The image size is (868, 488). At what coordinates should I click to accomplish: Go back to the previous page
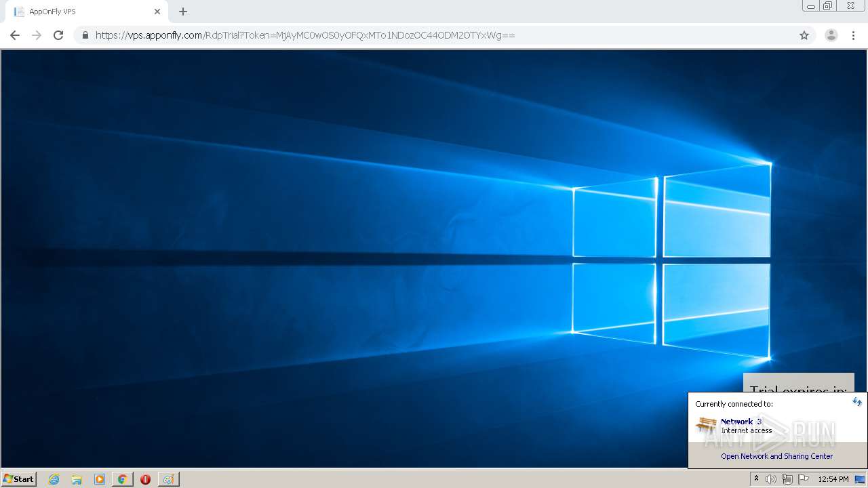coord(15,35)
